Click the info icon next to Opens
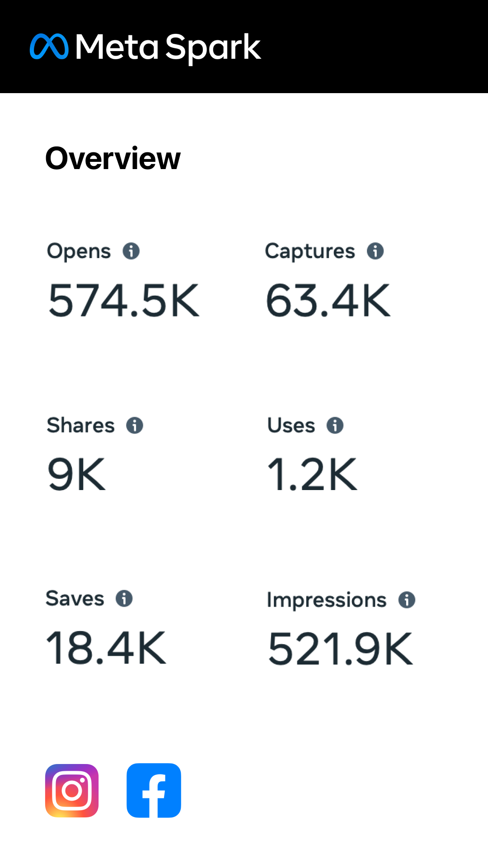Screen dimensions: 488x868 (131, 251)
